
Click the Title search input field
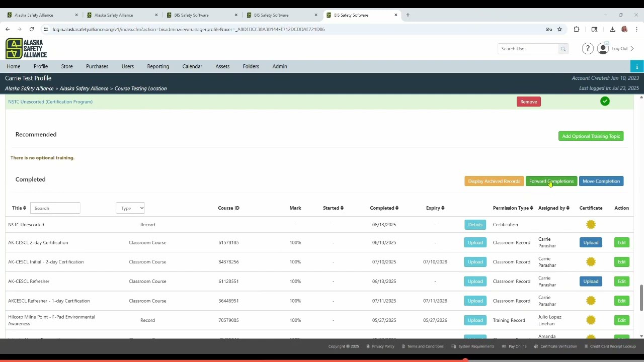tap(55, 208)
